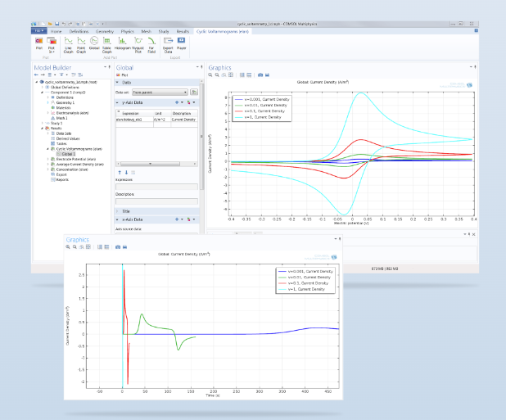Collapse the Component 1 tree node

coord(43,93)
